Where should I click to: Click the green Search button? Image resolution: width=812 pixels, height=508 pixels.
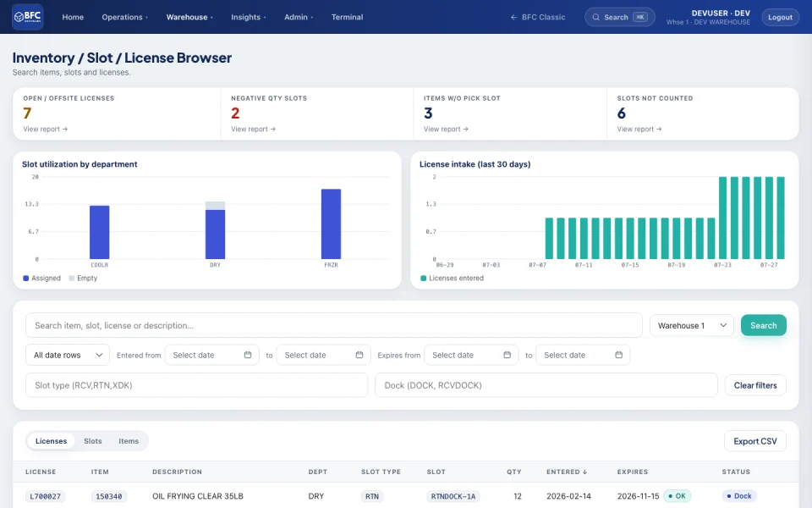[763, 325]
